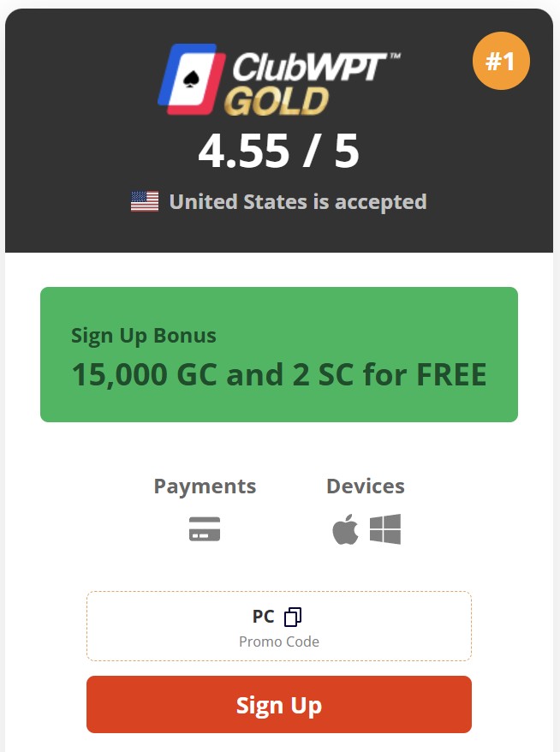Click the green Sign Up Bonus banner

tap(279, 355)
